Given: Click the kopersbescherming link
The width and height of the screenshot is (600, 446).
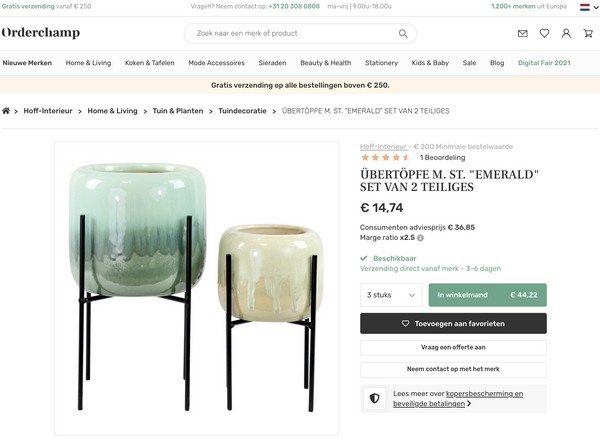Looking at the screenshot, I should coord(484,394).
